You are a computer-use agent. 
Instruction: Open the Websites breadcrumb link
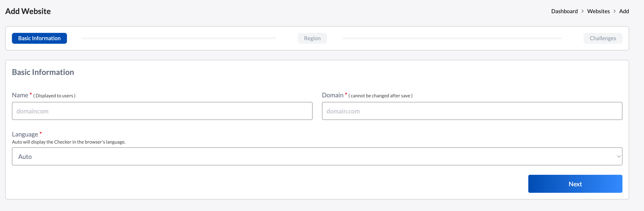coord(598,11)
